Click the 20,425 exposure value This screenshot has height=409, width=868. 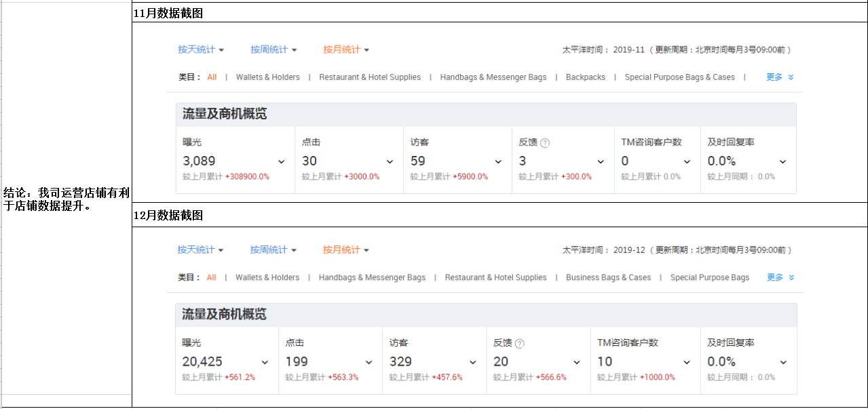[202, 362]
